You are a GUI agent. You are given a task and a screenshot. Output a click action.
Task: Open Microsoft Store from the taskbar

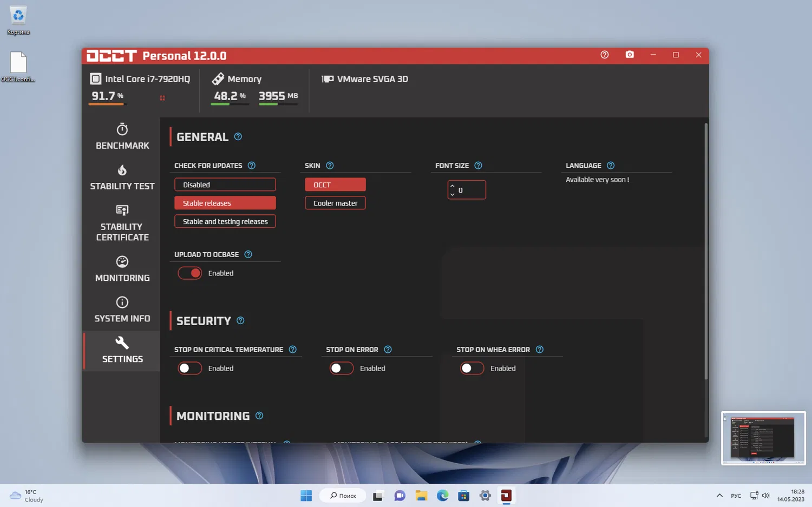(463, 496)
